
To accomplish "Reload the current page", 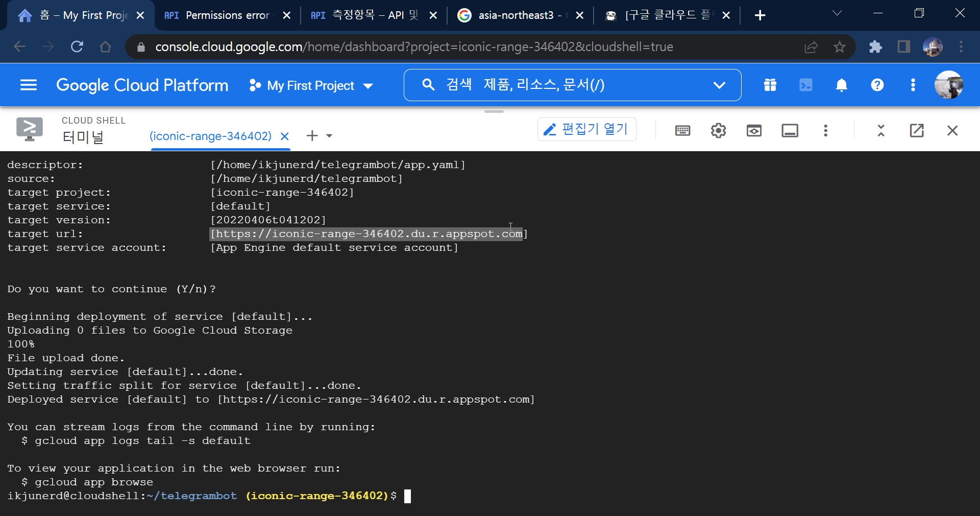I will pyautogui.click(x=77, y=47).
